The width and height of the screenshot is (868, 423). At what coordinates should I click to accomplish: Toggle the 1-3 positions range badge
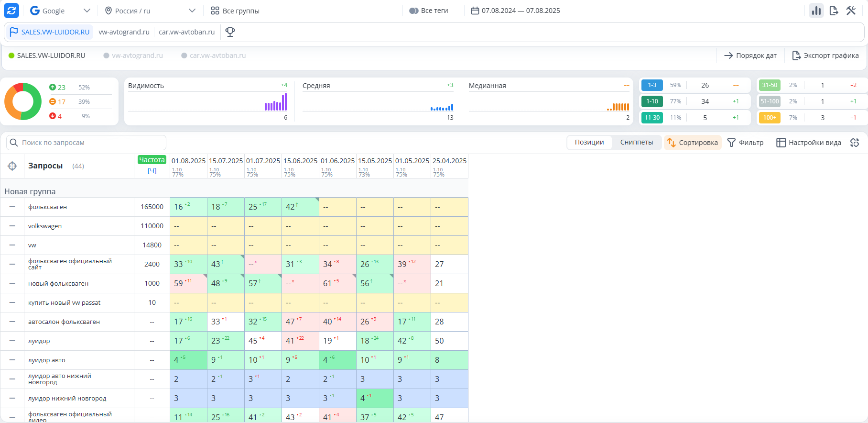point(652,85)
